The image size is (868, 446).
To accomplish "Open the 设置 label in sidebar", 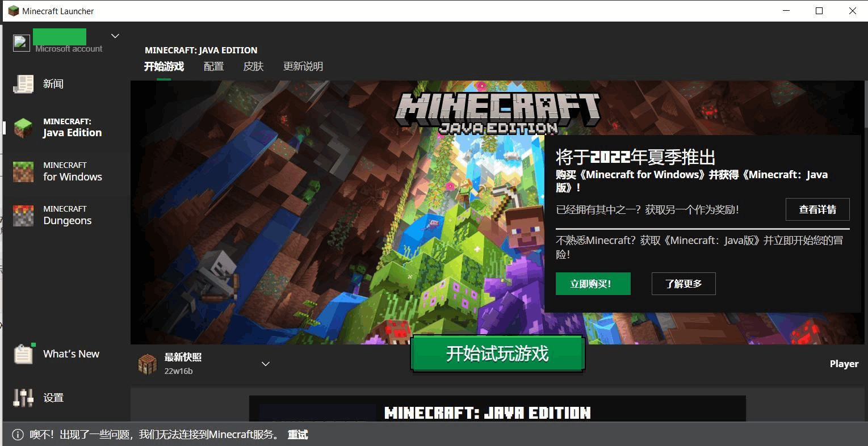I will coord(53,398).
